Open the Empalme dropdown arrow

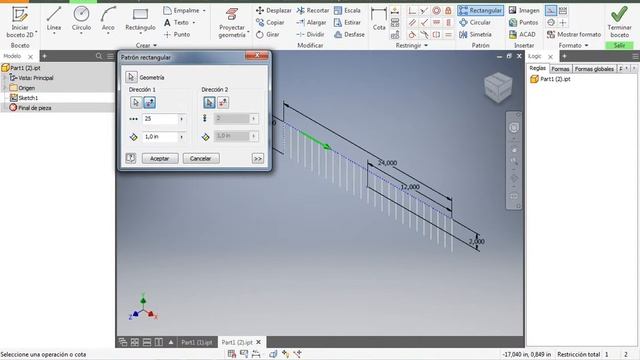[204, 11]
